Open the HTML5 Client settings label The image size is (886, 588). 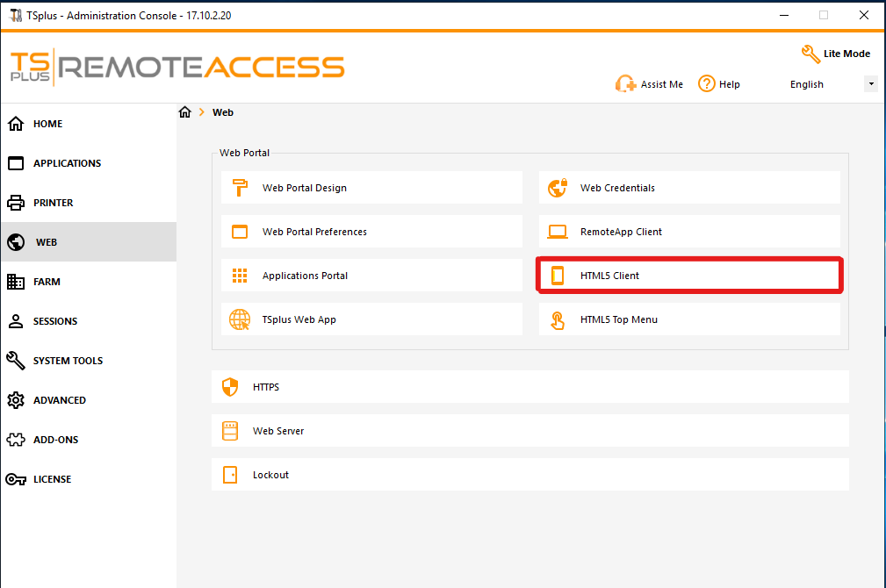[x=609, y=276]
